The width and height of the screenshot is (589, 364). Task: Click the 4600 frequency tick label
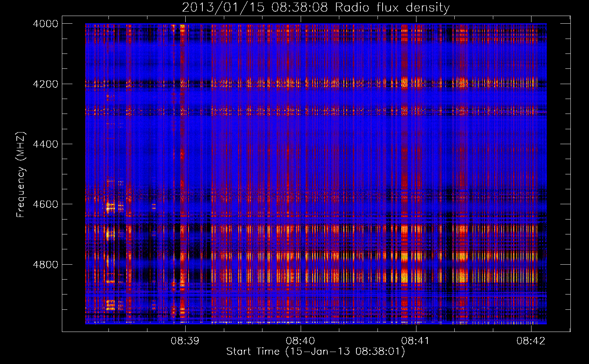tap(46, 204)
